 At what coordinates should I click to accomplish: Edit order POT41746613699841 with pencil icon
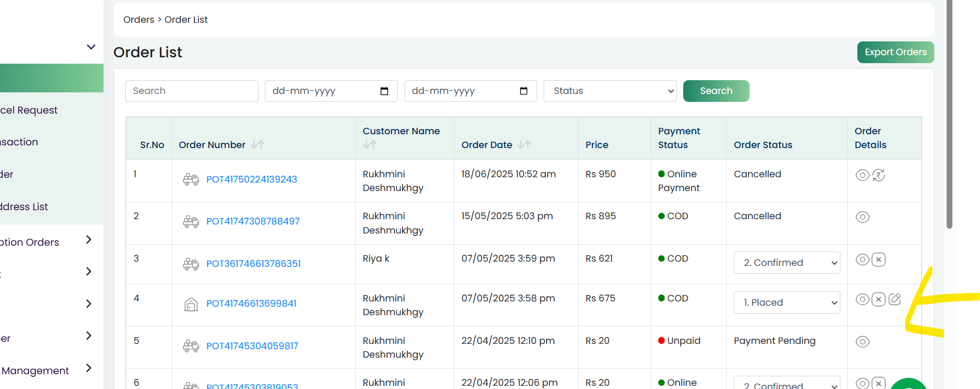coord(895,299)
